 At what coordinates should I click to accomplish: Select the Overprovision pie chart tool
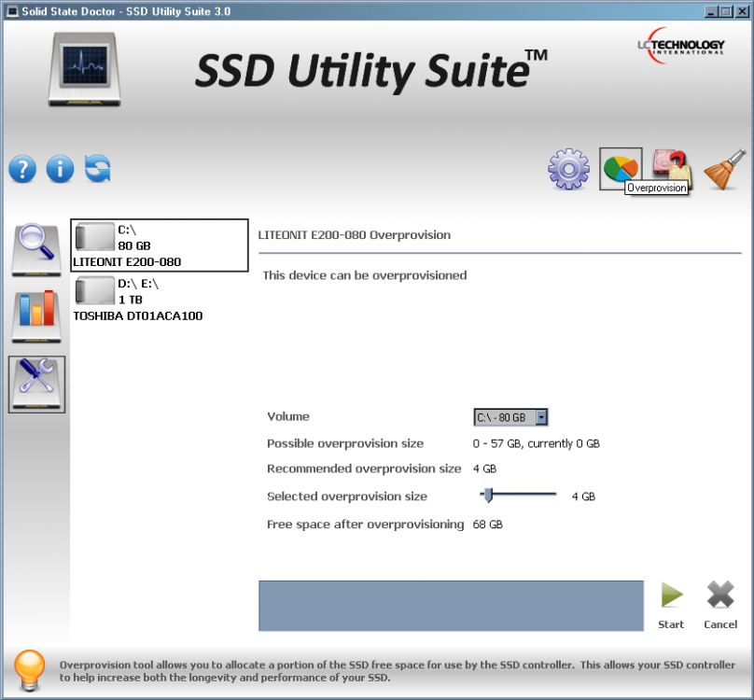pyautogui.click(x=621, y=166)
